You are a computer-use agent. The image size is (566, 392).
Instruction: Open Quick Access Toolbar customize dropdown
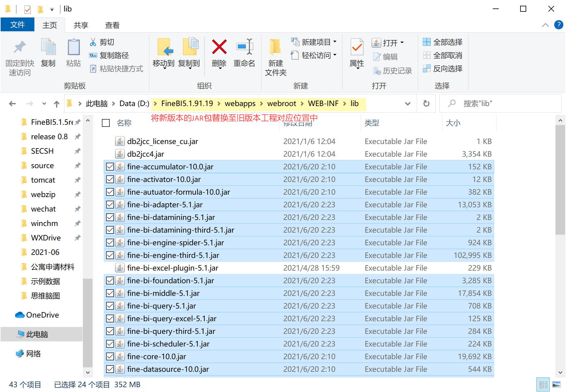(x=52, y=9)
